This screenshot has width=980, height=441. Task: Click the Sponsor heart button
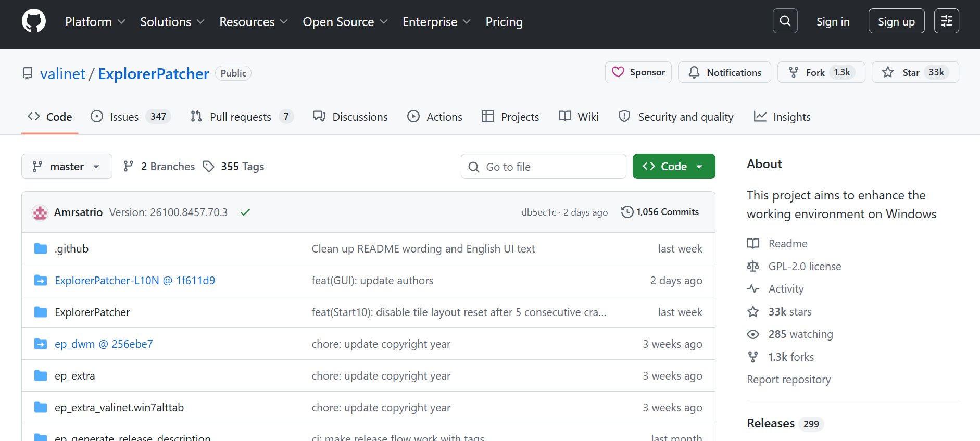point(638,72)
